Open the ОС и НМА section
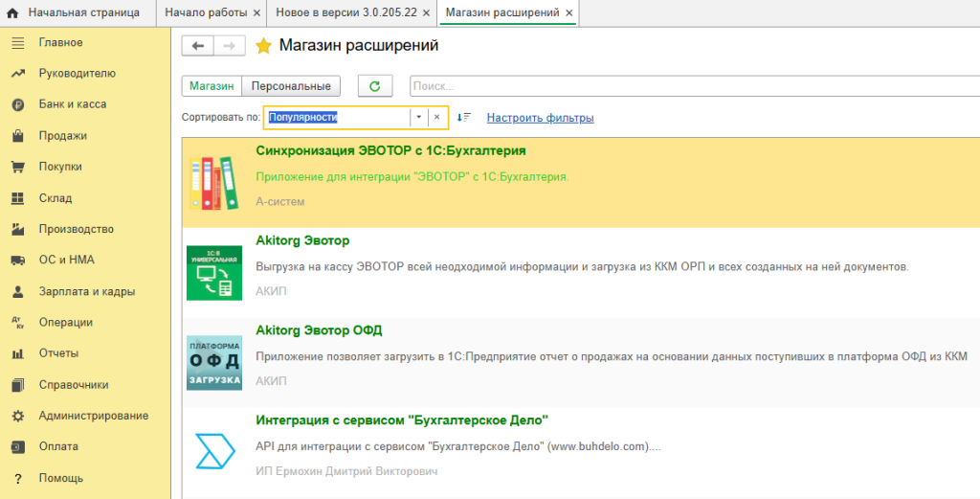 coord(66,261)
